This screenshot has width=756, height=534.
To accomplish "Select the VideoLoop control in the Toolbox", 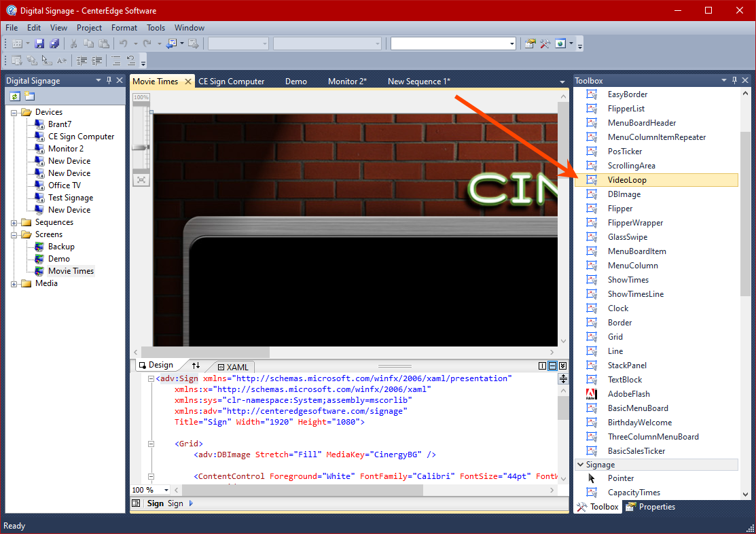I will pos(627,180).
